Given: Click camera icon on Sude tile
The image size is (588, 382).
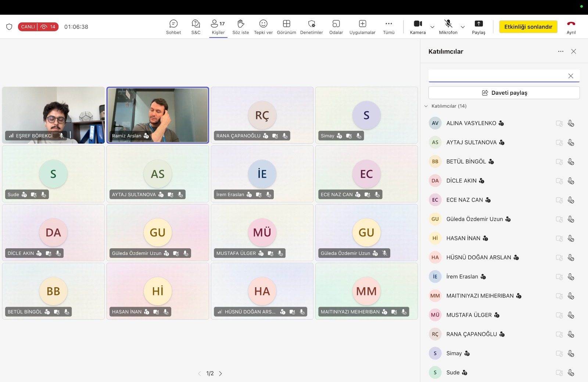Looking at the screenshot, I should click(34, 195).
